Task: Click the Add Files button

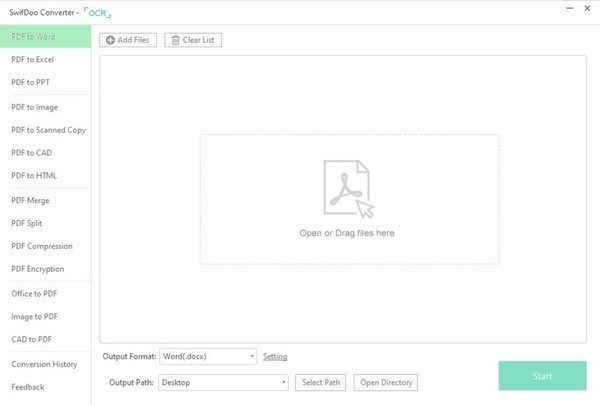Action: 128,40
